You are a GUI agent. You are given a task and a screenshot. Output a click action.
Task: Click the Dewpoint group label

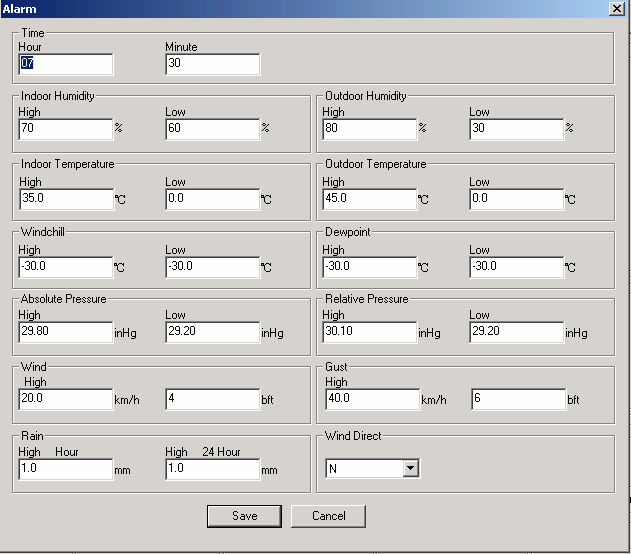tap(348, 232)
